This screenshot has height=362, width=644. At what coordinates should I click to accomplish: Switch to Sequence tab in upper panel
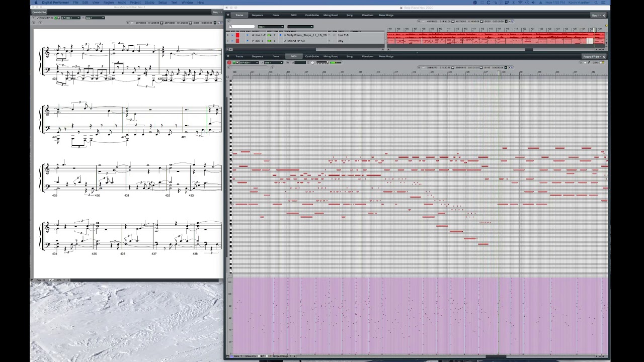258,15
